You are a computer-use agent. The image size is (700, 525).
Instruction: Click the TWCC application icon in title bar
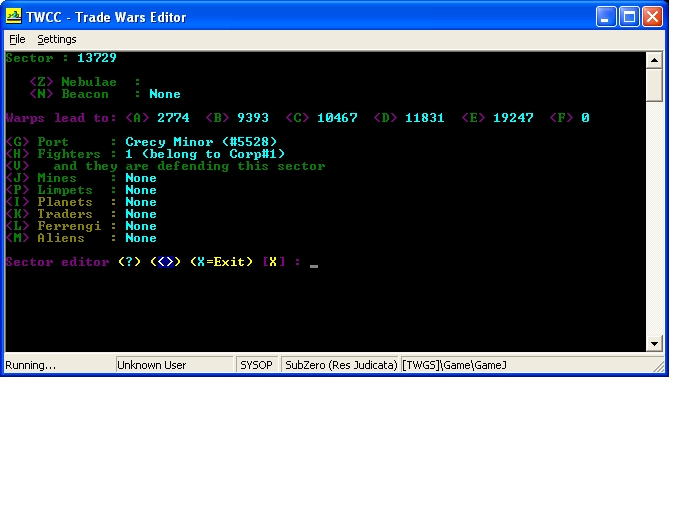tap(13, 17)
